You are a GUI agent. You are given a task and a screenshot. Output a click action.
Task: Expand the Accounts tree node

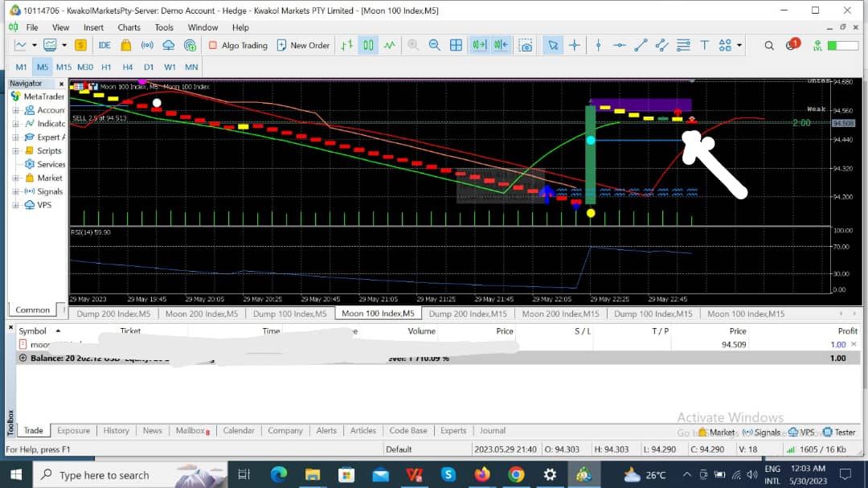15,110
